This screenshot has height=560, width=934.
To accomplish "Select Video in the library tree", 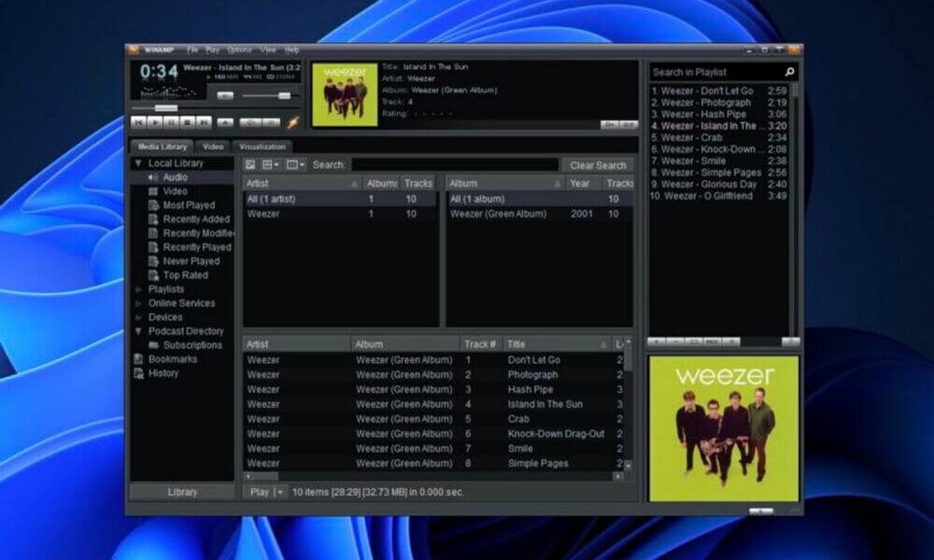I will point(176,191).
